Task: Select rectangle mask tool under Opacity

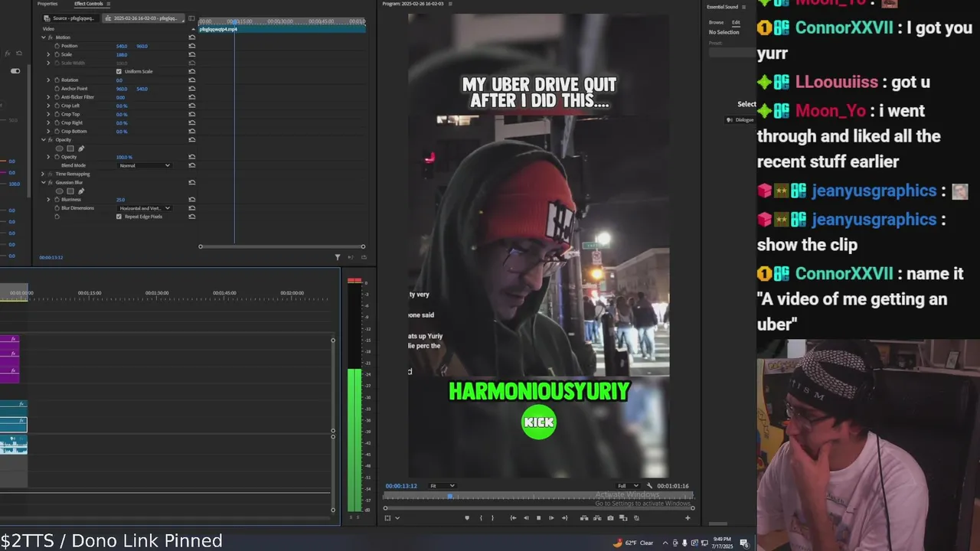Action: 70,148
